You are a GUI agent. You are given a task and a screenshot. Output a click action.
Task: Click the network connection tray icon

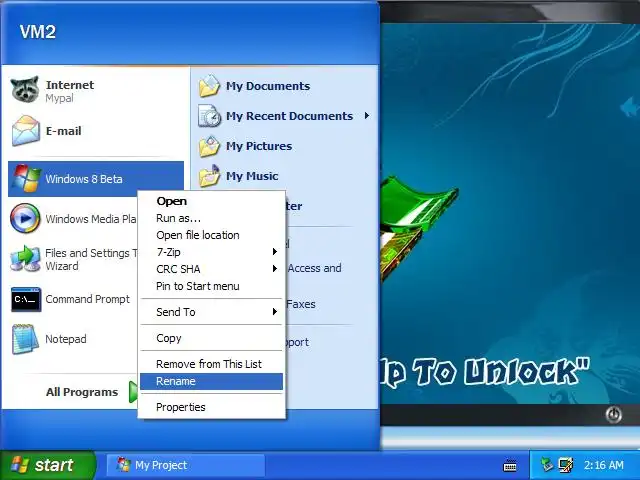pos(547,464)
